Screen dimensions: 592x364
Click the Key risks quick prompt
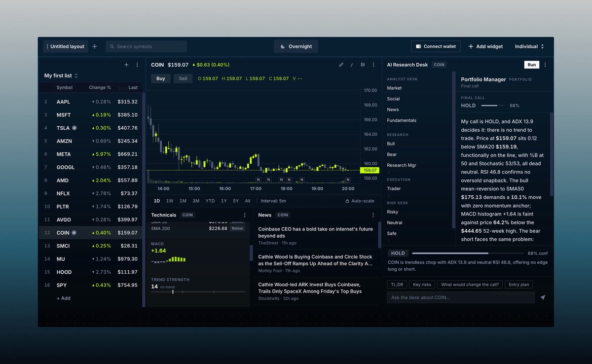[422, 285]
